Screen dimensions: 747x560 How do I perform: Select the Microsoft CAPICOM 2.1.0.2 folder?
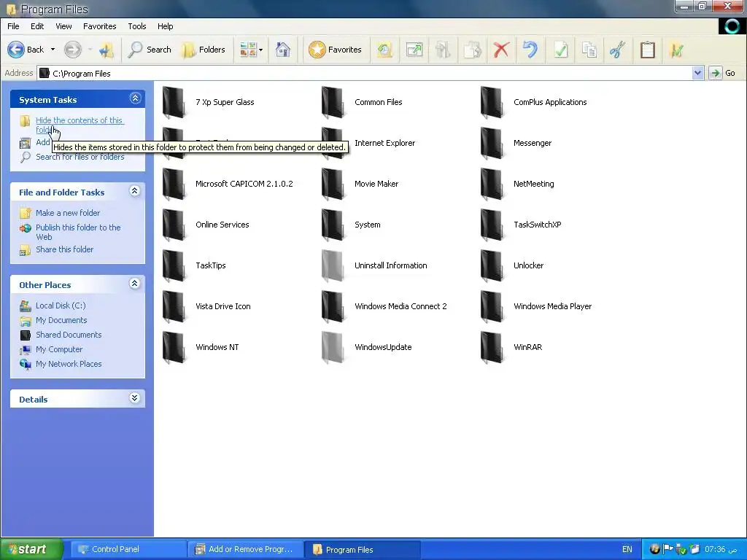tap(228, 184)
